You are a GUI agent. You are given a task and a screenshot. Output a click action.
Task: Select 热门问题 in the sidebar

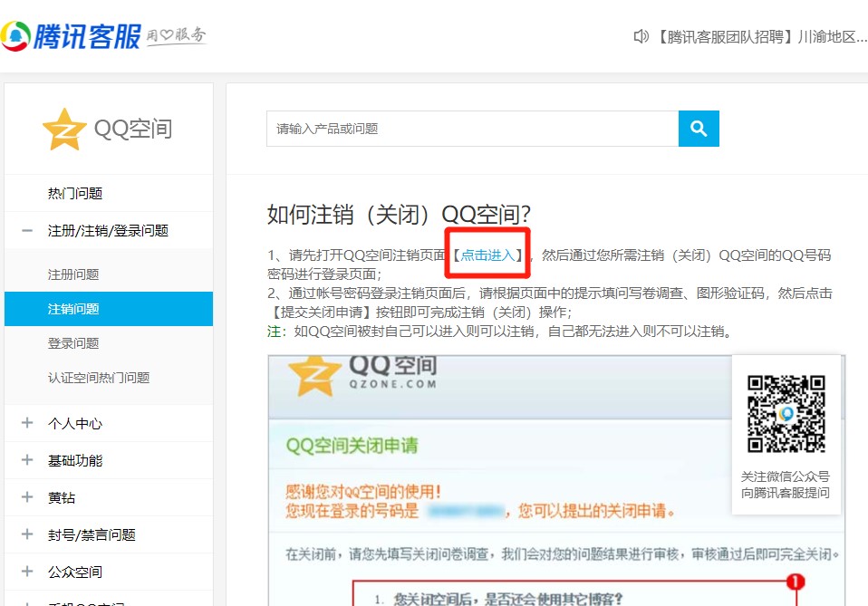pyautogui.click(x=75, y=193)
